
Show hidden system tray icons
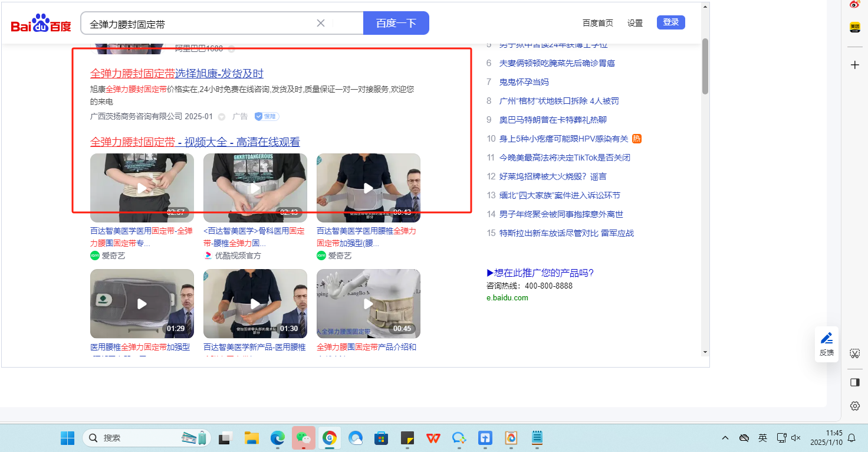tap(725, 438)
